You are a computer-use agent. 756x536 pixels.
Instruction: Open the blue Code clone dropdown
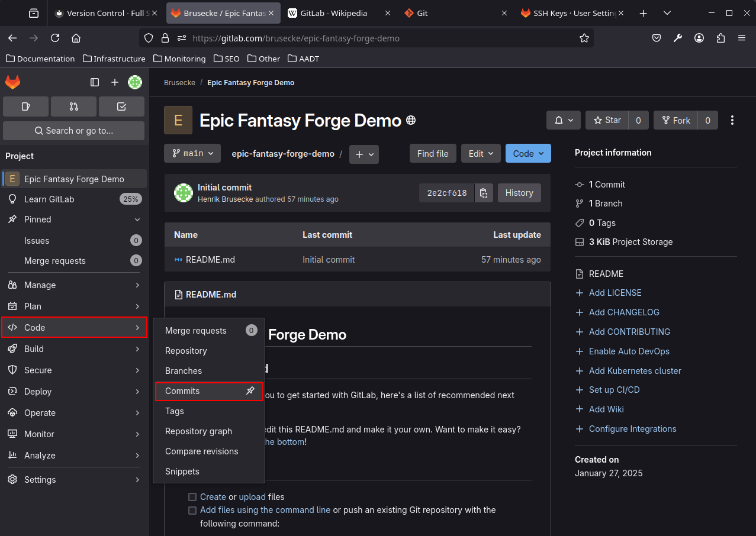click(528, 153)
